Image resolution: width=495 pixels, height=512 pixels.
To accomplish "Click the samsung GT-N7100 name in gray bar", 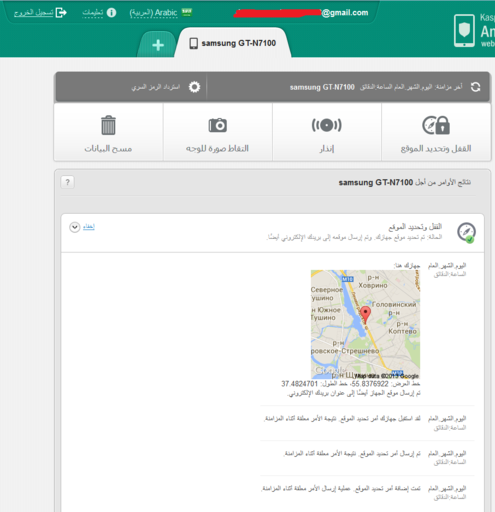I will [322, 87].
